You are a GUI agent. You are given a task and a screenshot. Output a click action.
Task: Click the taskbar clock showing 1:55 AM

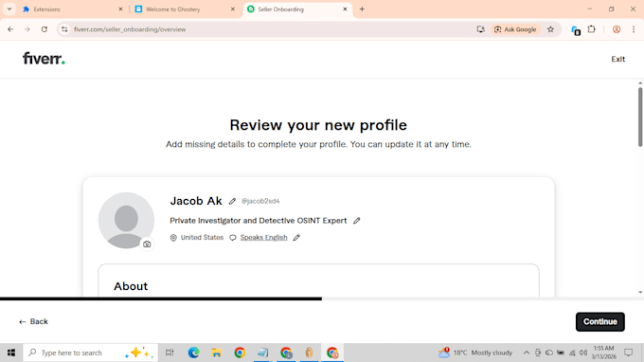coord(604,353)
